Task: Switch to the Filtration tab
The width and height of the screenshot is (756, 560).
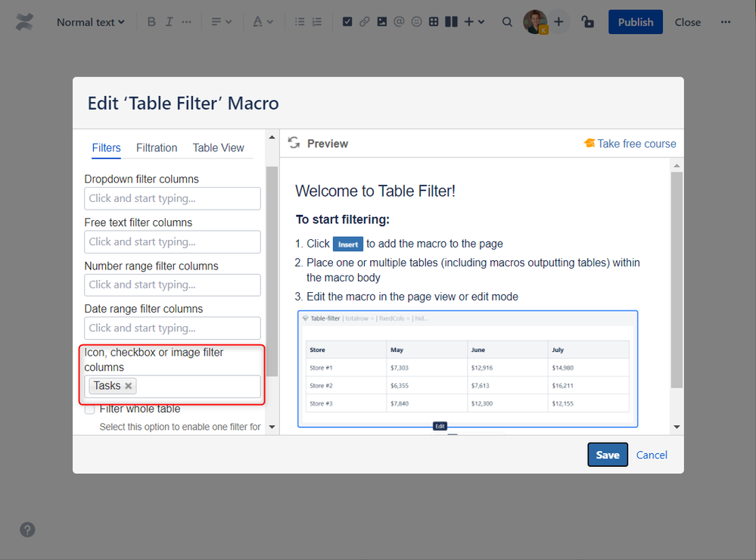Action: (x=157, y=148)
